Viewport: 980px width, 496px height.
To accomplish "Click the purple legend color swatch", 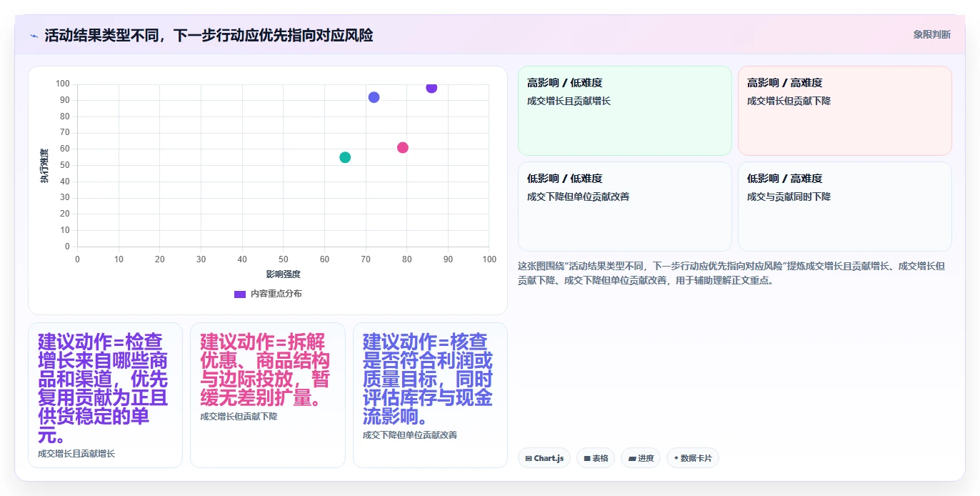I will click(x=240, y=294).
